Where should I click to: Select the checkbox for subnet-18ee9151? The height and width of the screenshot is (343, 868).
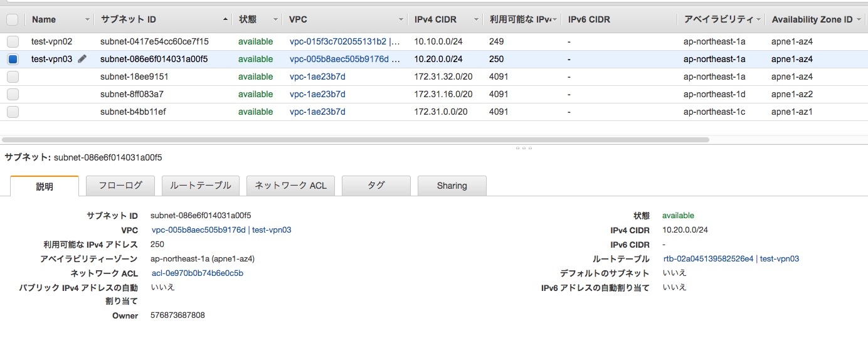click(13, 77)
